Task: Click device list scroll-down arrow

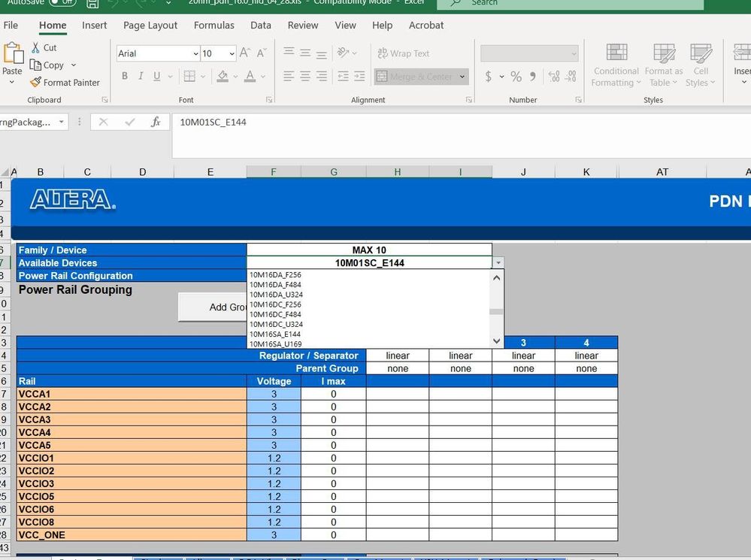Action: [x=497, y=341]
